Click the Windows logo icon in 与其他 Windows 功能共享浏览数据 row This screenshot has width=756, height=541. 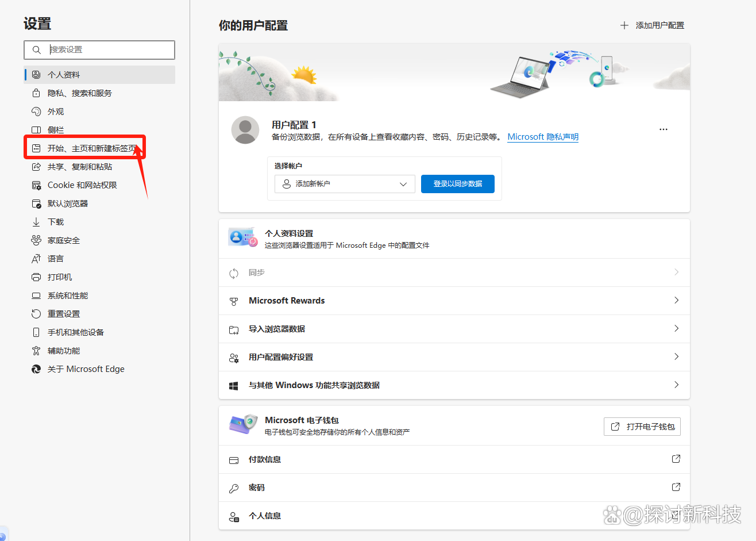point(234,386)
